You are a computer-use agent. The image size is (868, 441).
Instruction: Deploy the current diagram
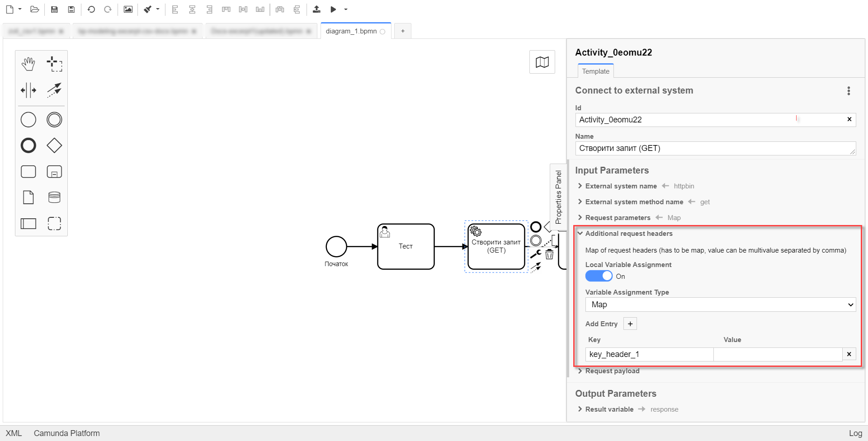click(x=316, y=9)
